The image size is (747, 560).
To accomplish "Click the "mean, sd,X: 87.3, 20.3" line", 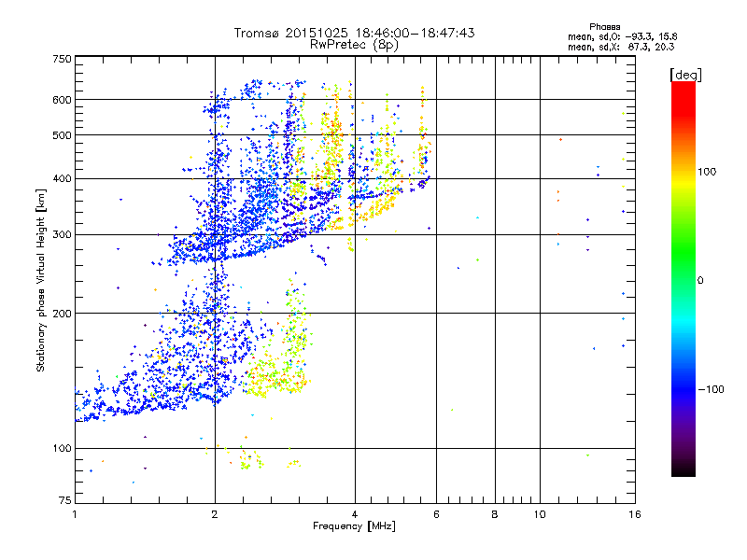I will coord(621,47).
